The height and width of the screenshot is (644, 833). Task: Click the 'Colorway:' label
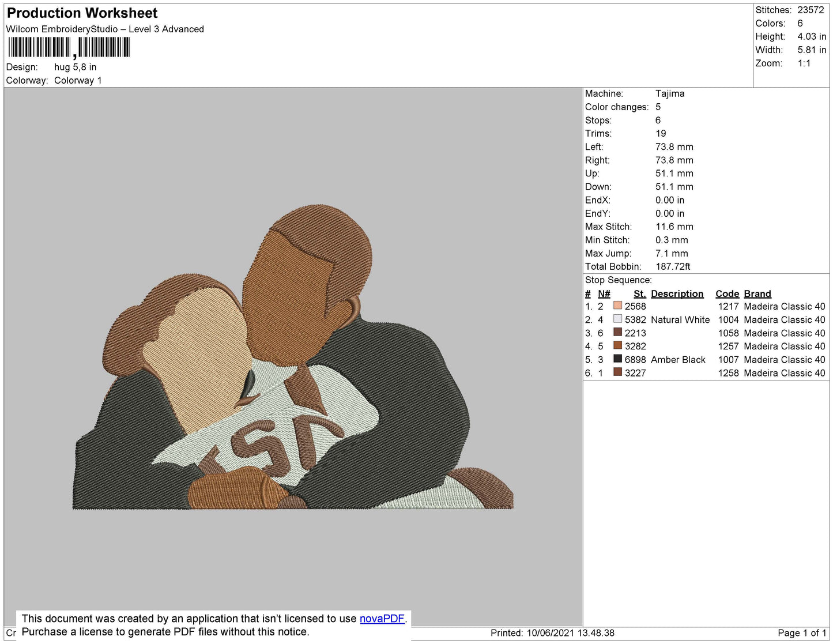(27, 80)
